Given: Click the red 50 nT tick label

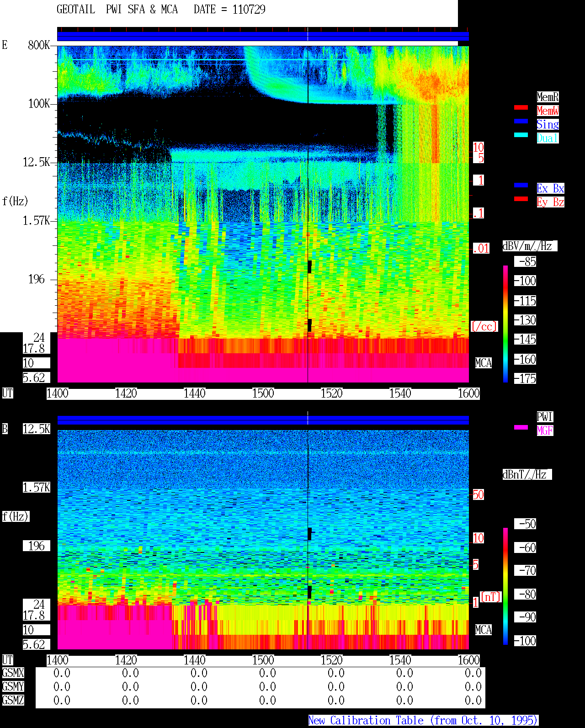Looking at the screenshot, I should pyautogui.click(x=478, y=494).
